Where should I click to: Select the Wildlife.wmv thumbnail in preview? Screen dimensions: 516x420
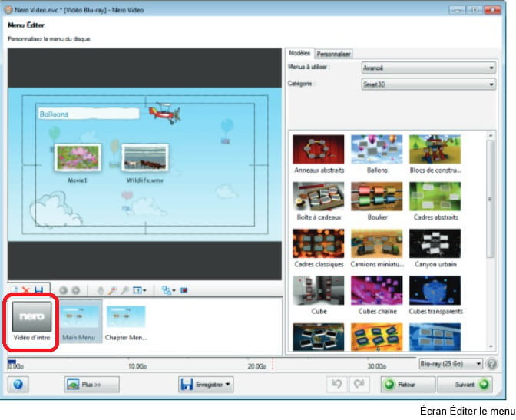tap(145, 157)
